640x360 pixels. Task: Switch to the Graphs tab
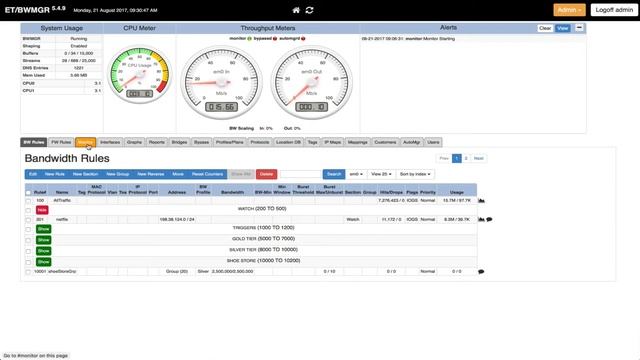(x=134, y=142)
